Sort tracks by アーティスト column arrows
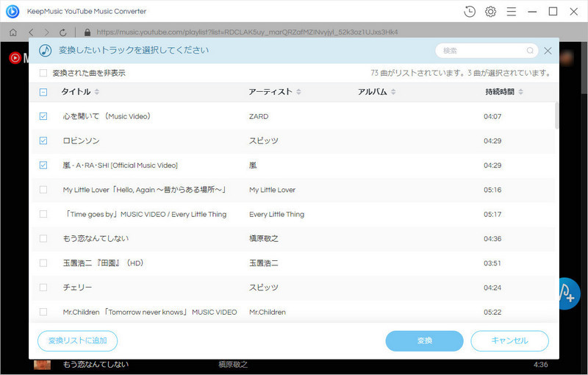This screenshot has width=588, height=375. tap(298, 92)
